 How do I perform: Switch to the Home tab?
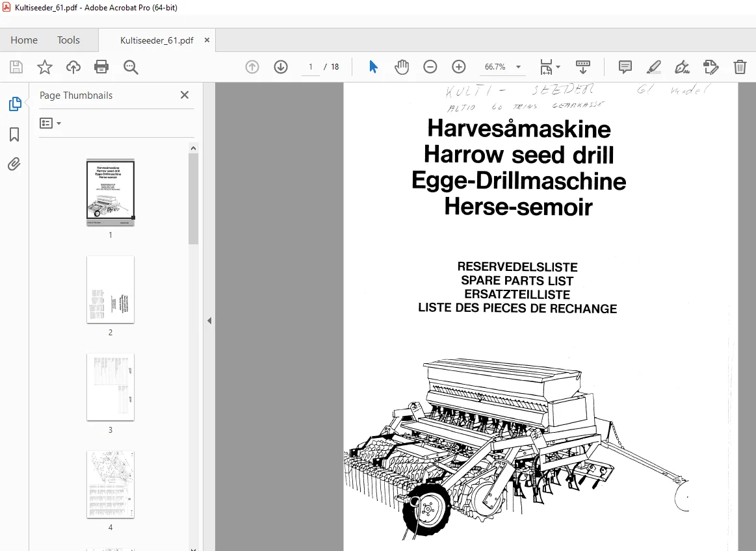[24, 40]
